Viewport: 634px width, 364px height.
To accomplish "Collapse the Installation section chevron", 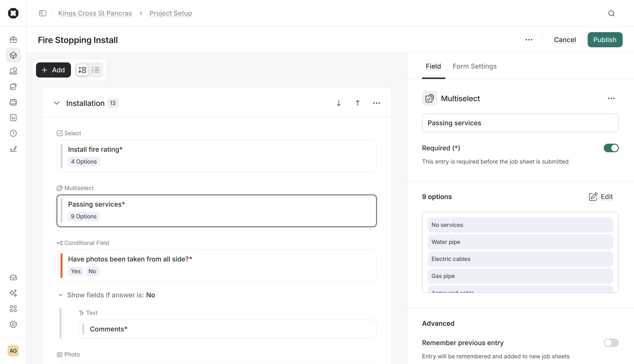I will coord(57,103).
